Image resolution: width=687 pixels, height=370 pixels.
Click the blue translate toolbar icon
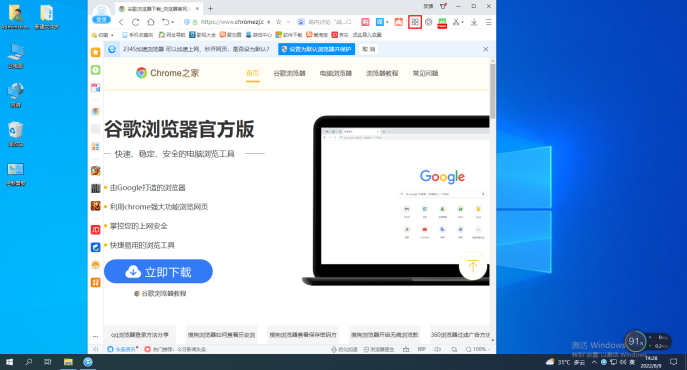[x=379, y=22]
